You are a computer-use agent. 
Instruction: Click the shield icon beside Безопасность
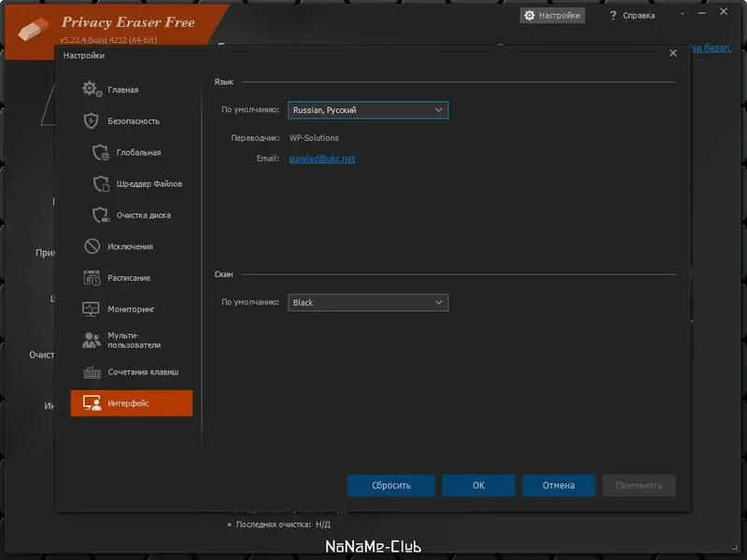click(x=92, y=121)
